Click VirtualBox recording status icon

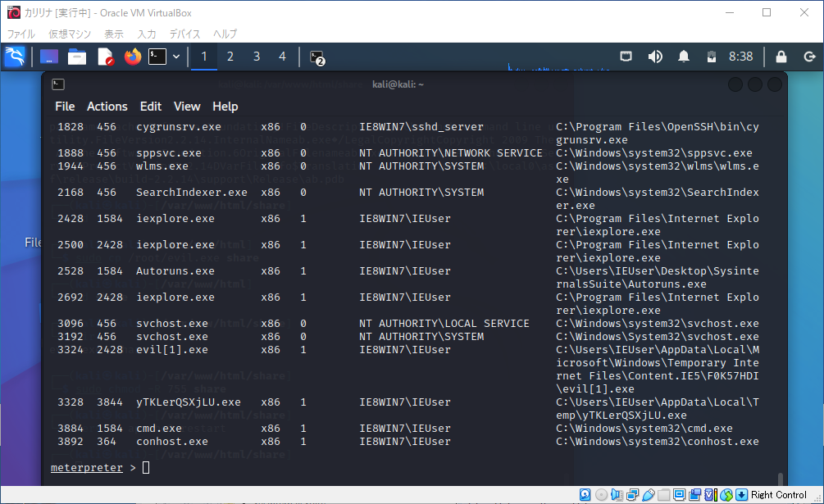pyautogui.click(x=694, y=494)
